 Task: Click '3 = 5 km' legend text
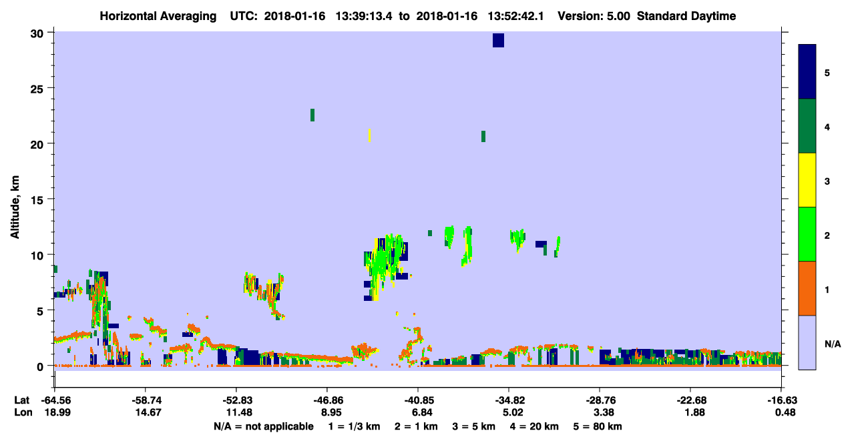click(475, 426)
